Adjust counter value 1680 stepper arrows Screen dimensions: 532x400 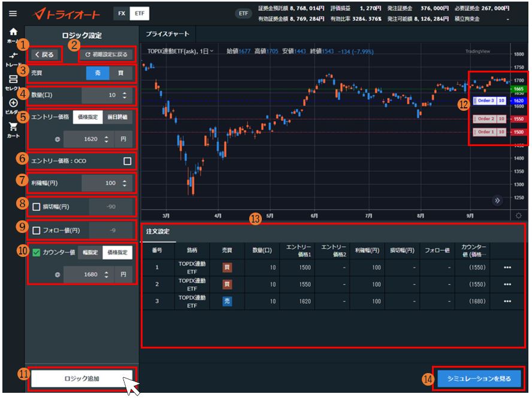(x=107, y=275)
